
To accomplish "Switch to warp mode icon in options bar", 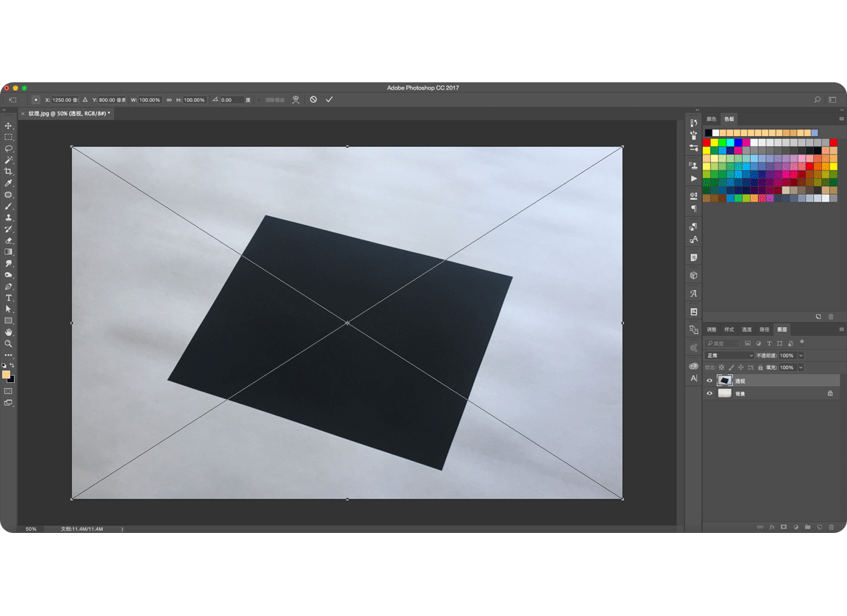I will (296, 100).
